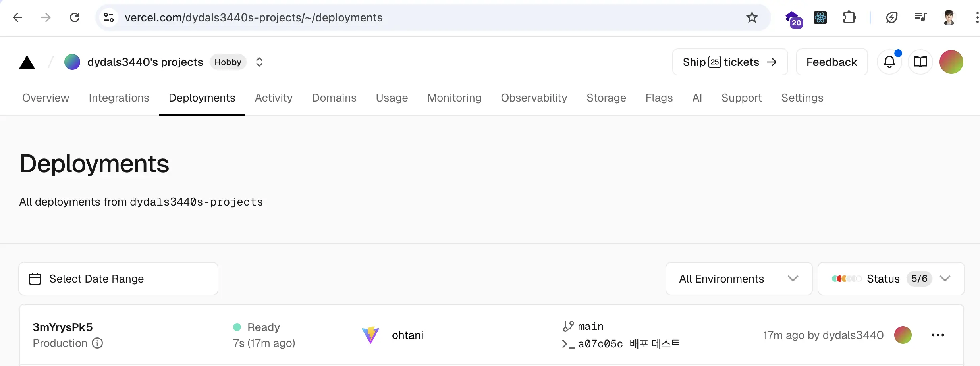Open the Observability tab

click(x=534, y=98)
